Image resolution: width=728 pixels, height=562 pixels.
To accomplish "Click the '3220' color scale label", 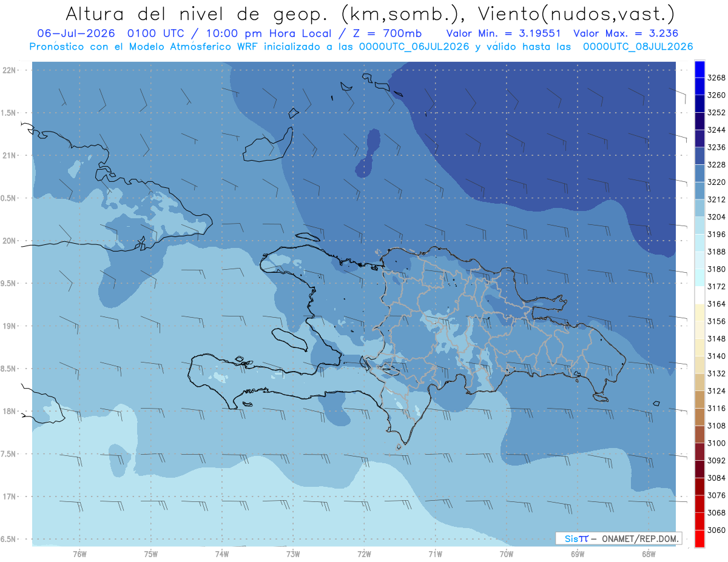I will point(716,182).
